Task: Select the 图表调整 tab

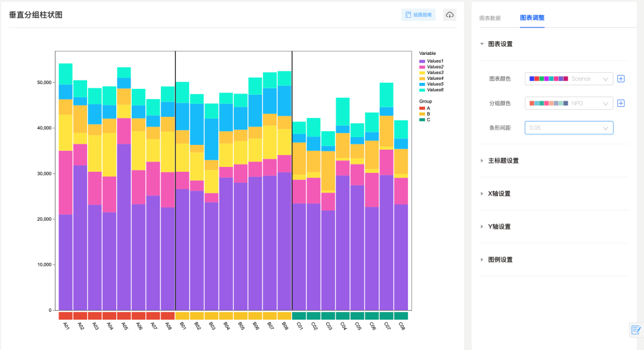Action: [532, 18]
